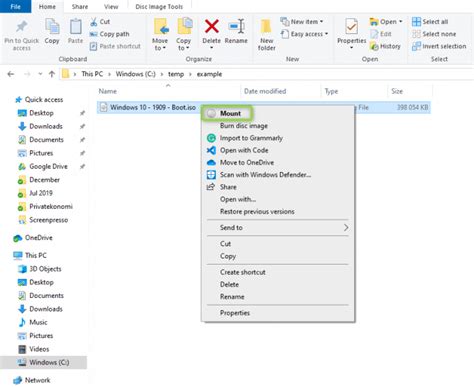Switch to the Share tab
The image size is (474, 387).
[80, 6]
